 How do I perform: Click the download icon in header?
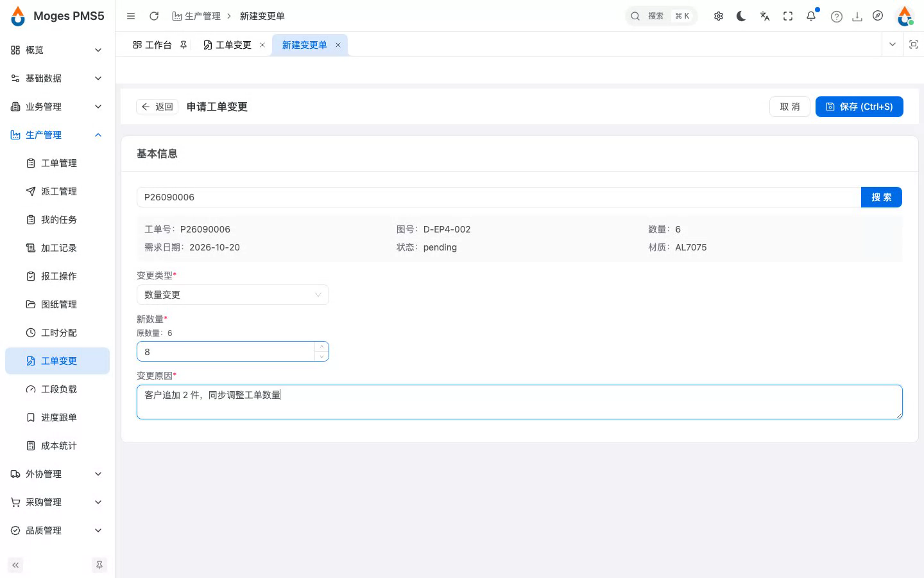pyautogui.click(x=857, y=17)
